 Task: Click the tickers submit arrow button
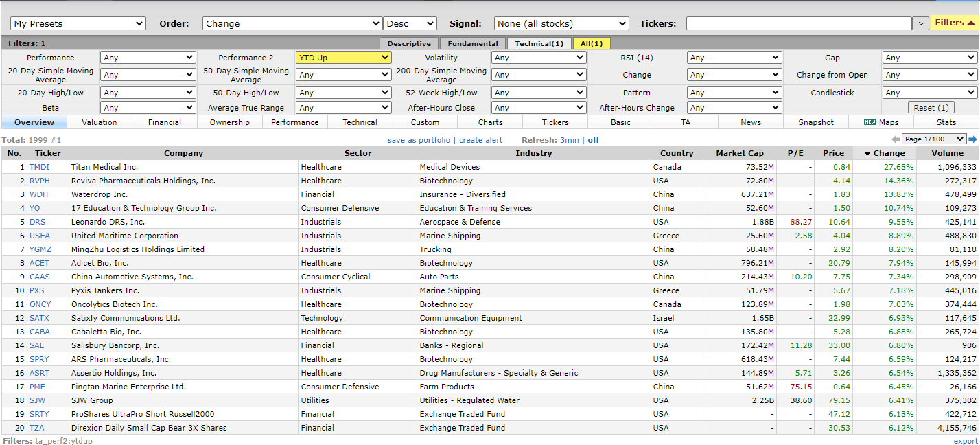click(x=920, y=23)
